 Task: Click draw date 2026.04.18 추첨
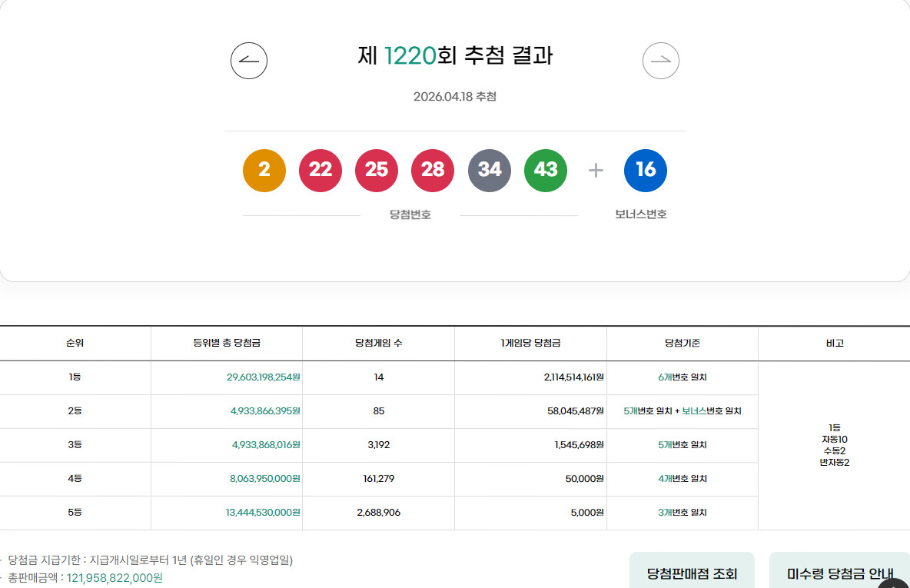click(x=455, y=96)
